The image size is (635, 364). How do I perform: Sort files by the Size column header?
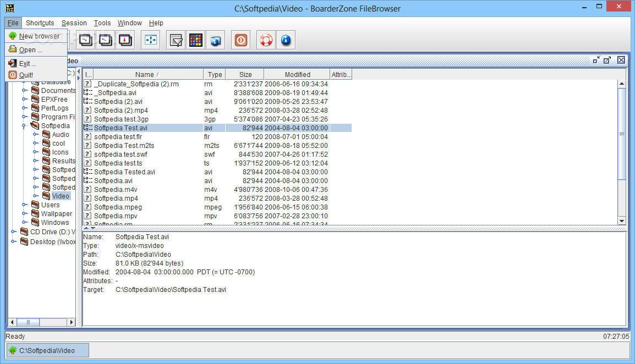(245, 74)
